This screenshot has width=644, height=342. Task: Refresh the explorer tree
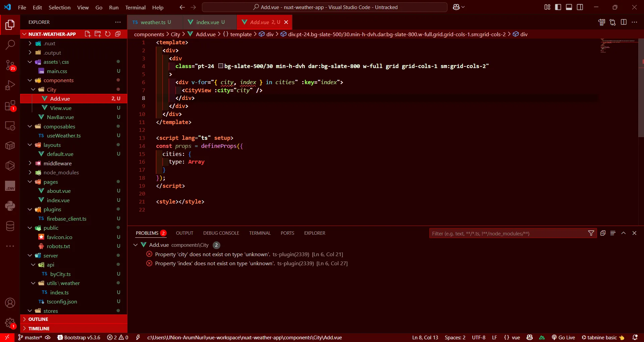(108, 34)
